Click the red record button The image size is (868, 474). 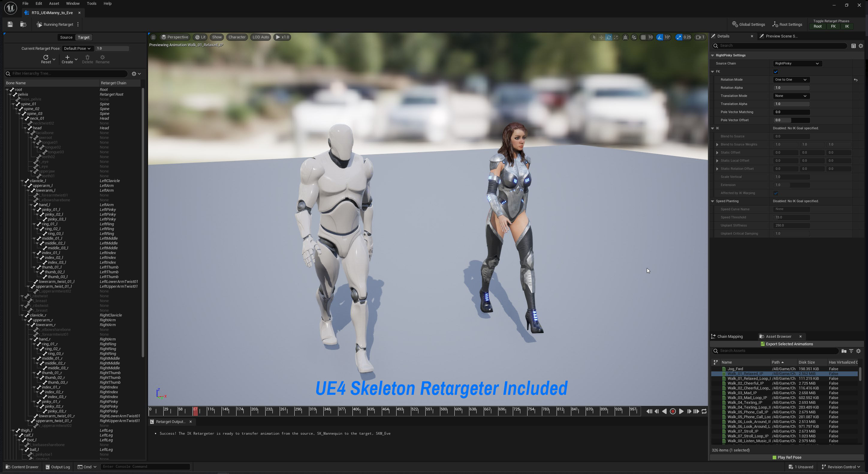pos(673,411)
